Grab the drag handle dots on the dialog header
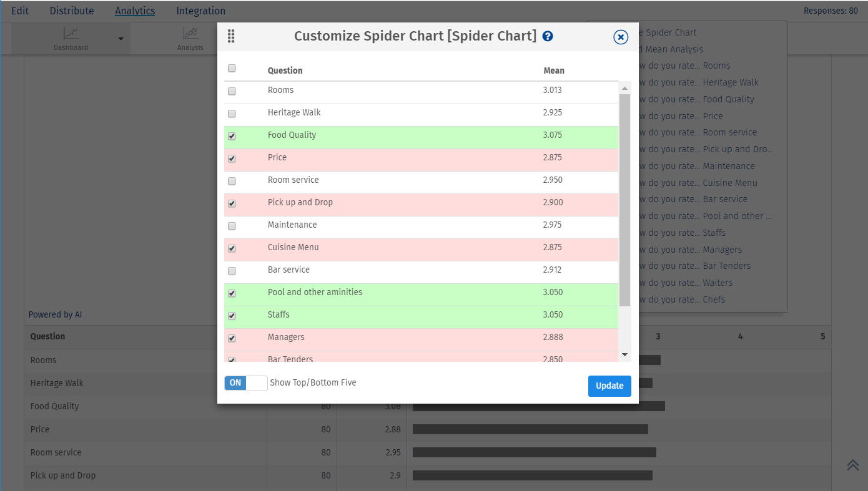Image resolution: width=868 pixels, height=491 pixels. coord(231,36)
